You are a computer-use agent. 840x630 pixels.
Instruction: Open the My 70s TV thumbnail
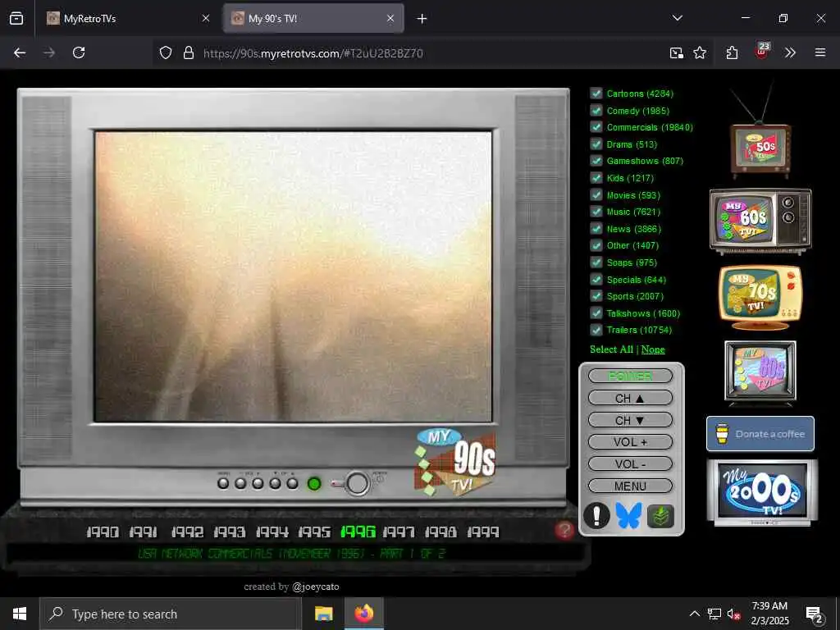[x=760, y=297]
